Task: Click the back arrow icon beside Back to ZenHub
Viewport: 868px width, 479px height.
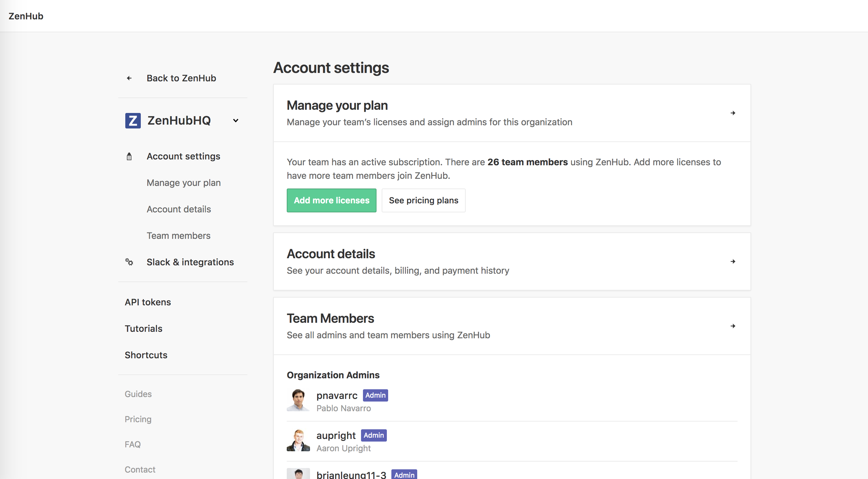Action: point(129,78)
